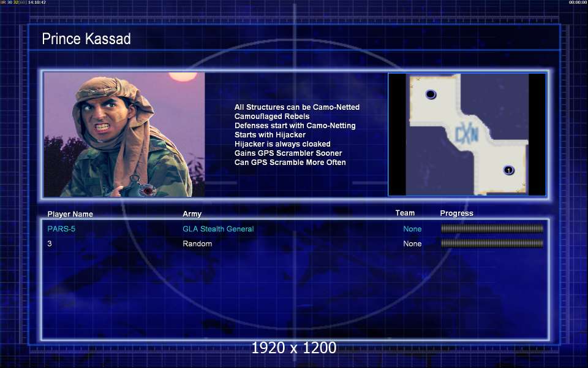This screenshot has height=368, width=588.
Task: Click the Prince Kassad portrait image
Action: point(124,134)
